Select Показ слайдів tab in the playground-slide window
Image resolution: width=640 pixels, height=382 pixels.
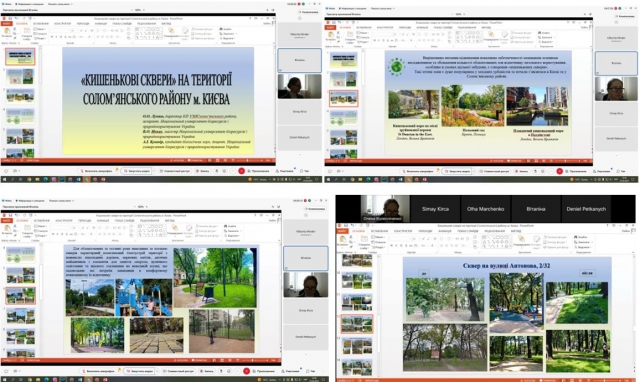123,220
